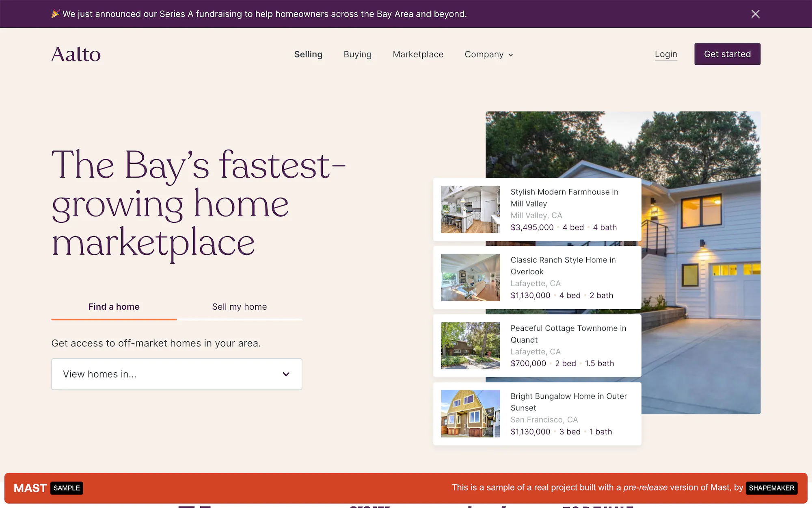Viewport: 812px width, 508px height.
Task: Click the Peaceful Cottage Townhome photo
Action: click(470, 345)
